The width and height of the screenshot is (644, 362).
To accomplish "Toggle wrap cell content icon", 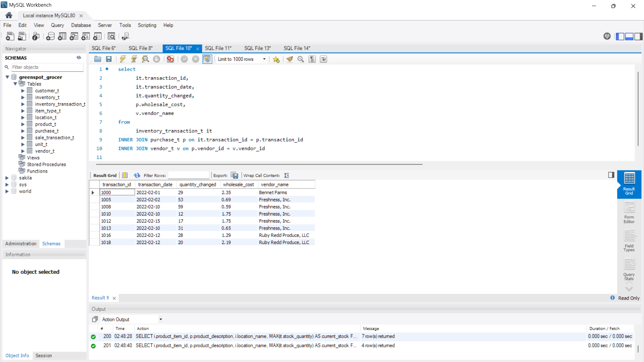I will pyautogui.click(x=286, y=175).
